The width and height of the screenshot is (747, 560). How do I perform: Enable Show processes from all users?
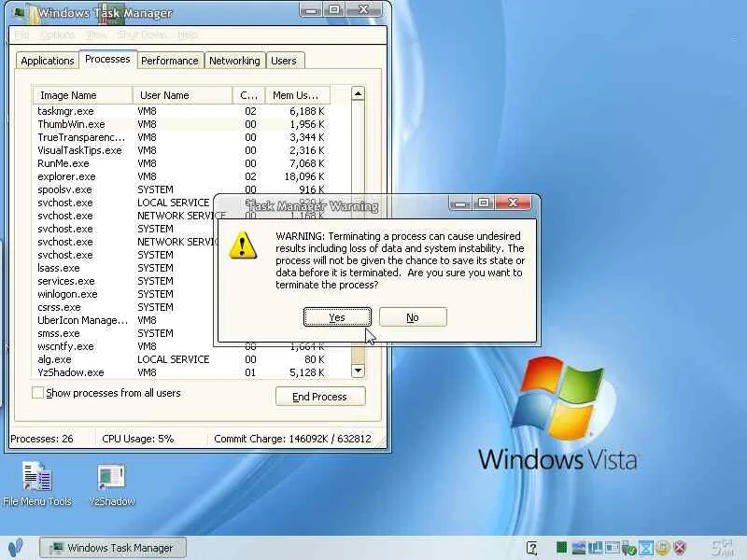point(37,393)
